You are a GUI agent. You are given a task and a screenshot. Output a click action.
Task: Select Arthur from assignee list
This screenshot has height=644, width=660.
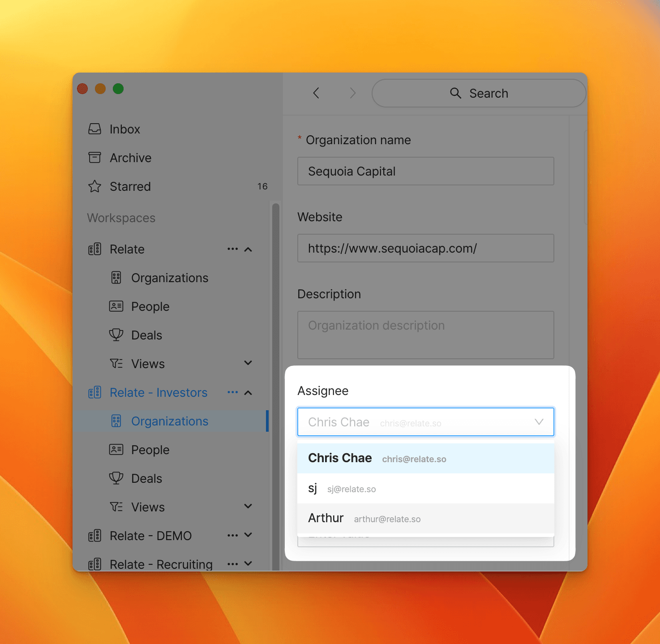click(x=426, y=518)
